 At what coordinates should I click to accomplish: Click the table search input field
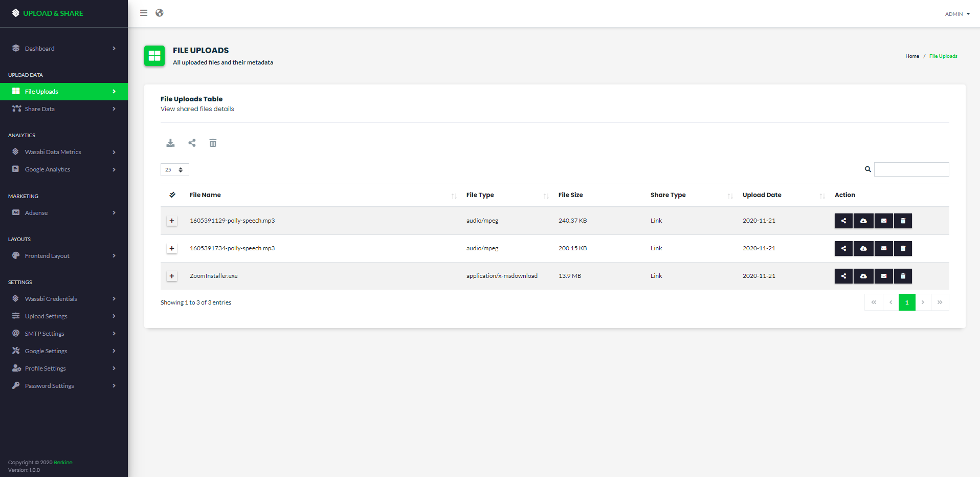click(911, 169)
